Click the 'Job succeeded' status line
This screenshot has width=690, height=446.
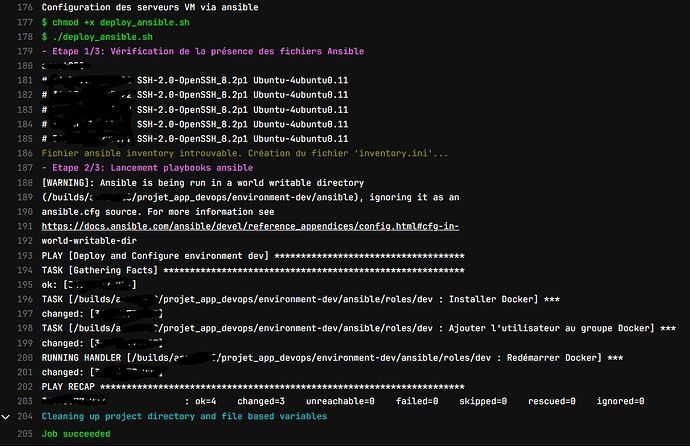pyautogui.click(x=76, y=434)
